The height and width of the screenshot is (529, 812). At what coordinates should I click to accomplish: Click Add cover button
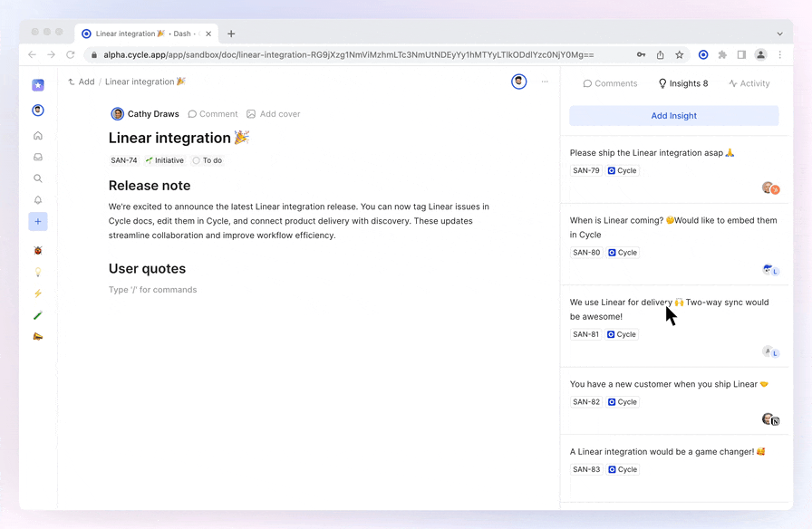point(274,114)
